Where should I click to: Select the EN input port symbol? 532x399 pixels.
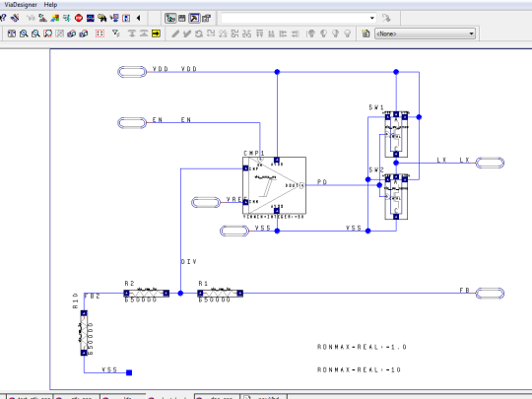(132, 122)
